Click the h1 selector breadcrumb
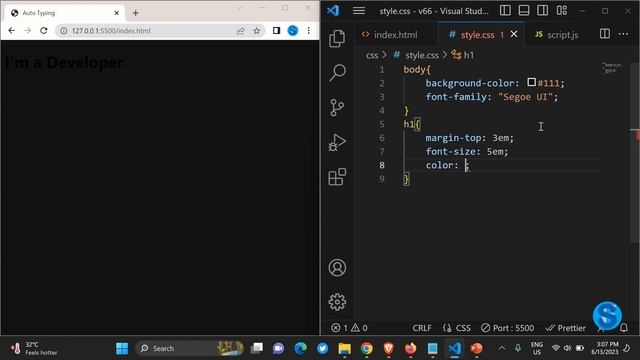Viewport: 640px width, 360px height. [x=463, y=55]
